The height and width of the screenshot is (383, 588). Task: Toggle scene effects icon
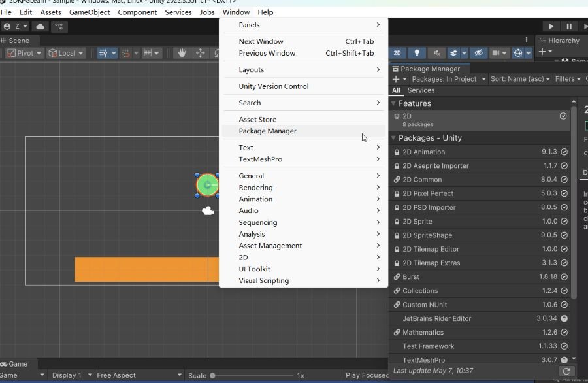click(x=454, y=53)
